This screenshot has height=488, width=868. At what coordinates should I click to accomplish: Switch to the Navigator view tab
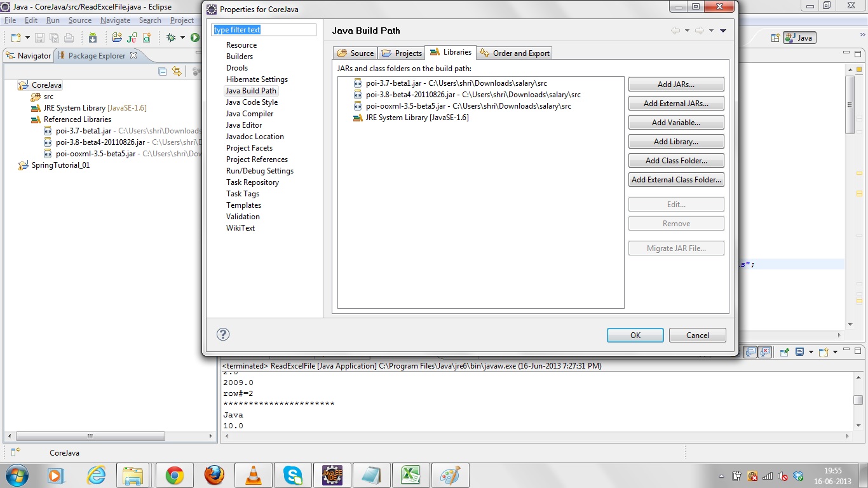[x=28, y=55]
